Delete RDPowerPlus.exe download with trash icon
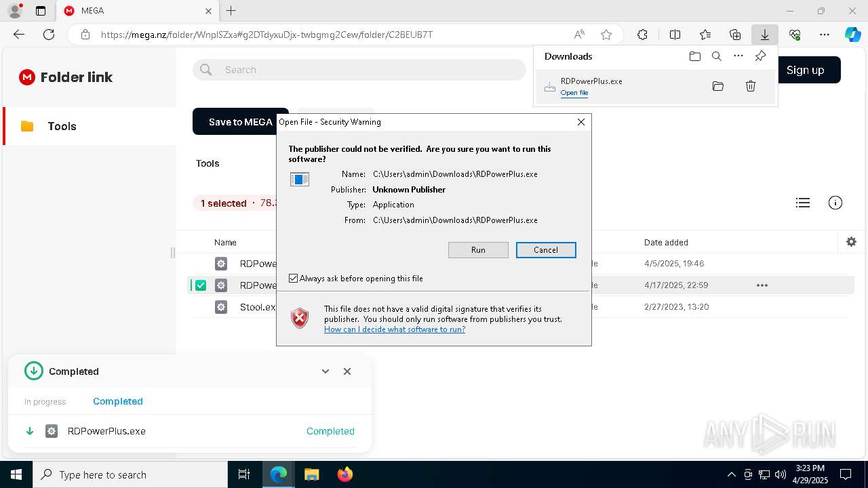This screenshot has height=488, width=868. coord(751,86)
